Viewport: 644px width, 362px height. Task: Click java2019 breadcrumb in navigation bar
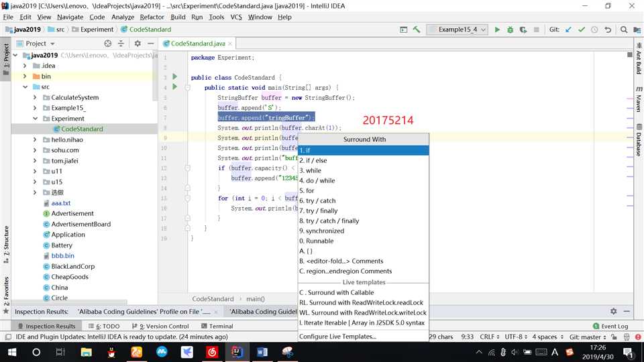pos(23,29)
